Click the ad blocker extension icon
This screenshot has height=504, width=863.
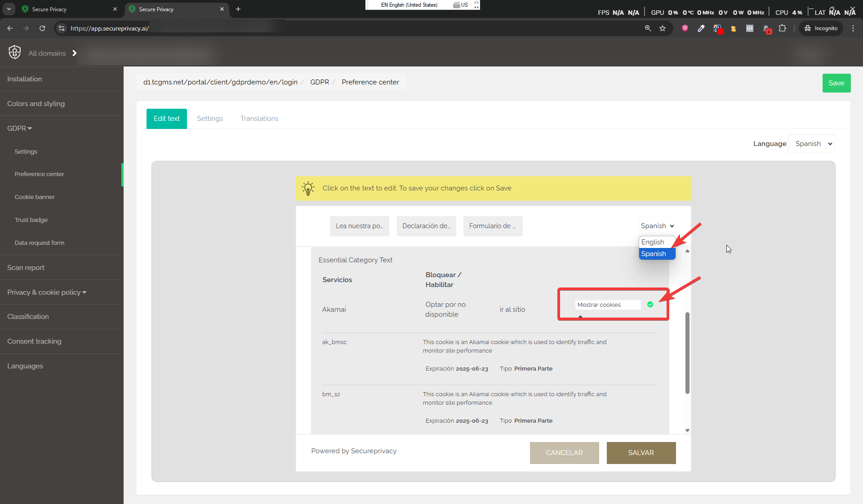685,28
